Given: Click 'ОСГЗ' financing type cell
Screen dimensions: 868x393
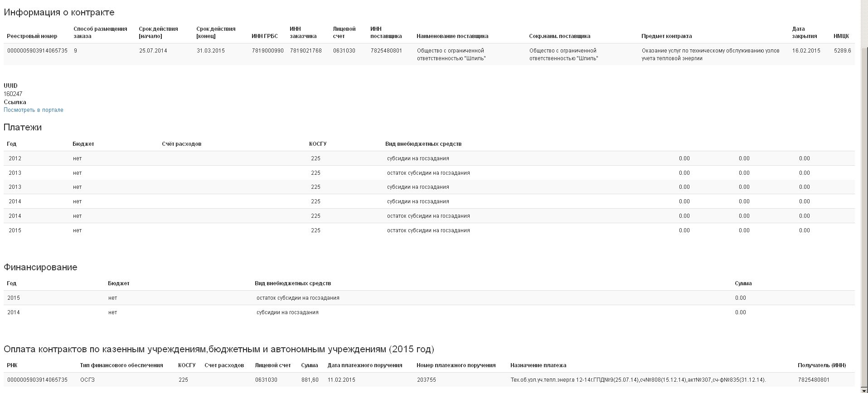Looking at the screenshot, I should pos(87,380).
